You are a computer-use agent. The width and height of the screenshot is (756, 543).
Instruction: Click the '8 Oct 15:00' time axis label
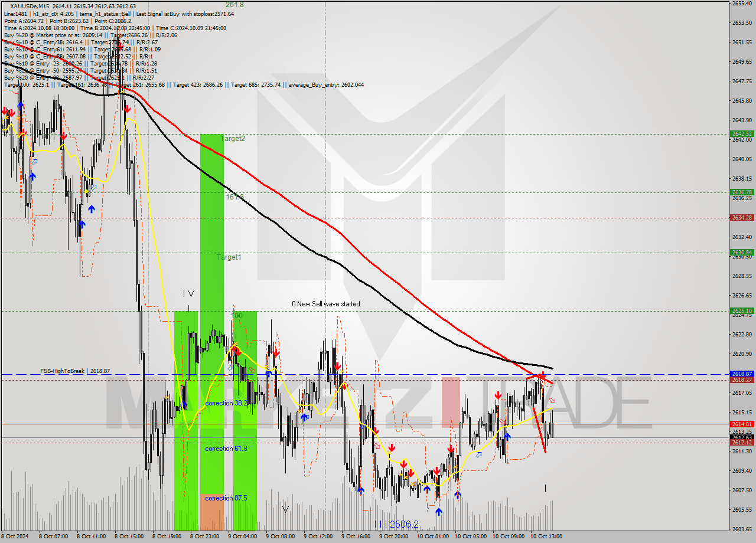click(128, 537)
